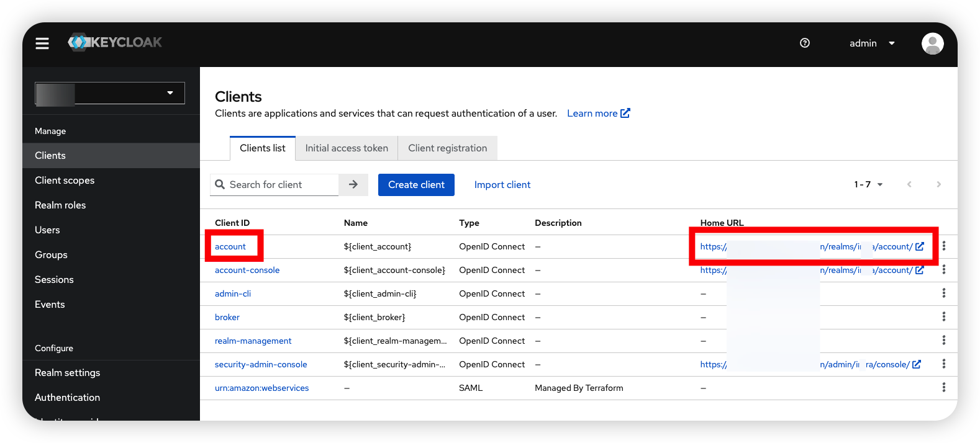Click the user avatar icon
The image size is (980, 443).
pos(932,43)
